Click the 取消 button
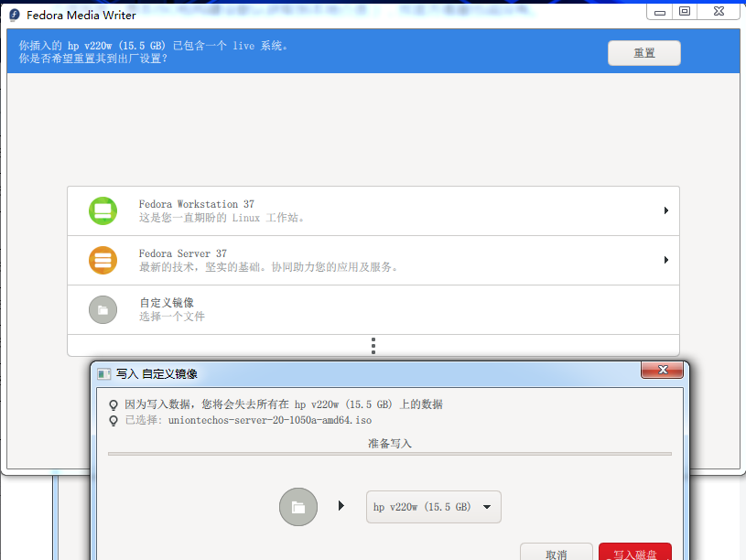 point(557,554)
